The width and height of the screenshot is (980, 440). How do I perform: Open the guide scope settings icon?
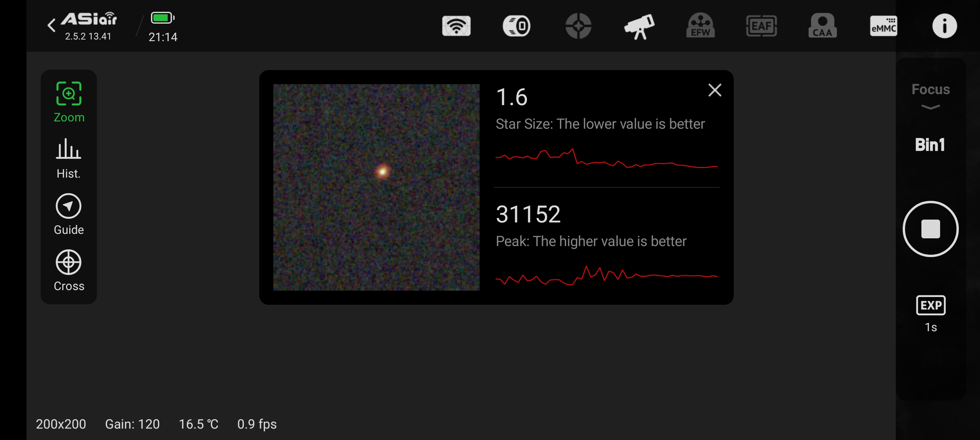tap(578, 26)
